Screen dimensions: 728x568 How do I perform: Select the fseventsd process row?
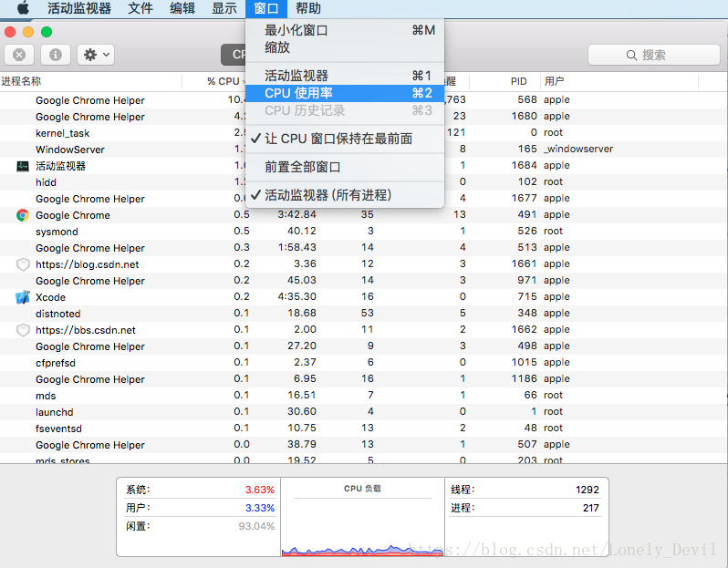pos(364,429)
